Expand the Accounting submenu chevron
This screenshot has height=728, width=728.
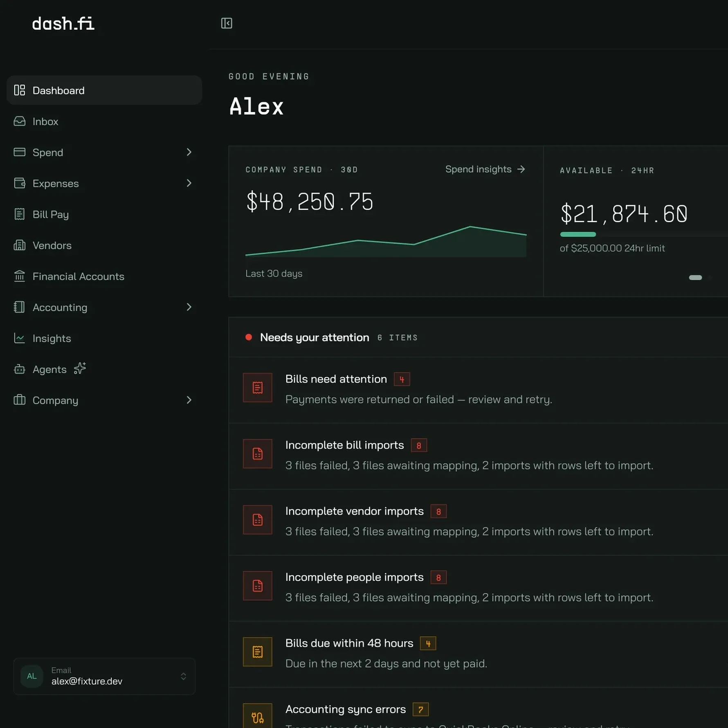[189, 307]
